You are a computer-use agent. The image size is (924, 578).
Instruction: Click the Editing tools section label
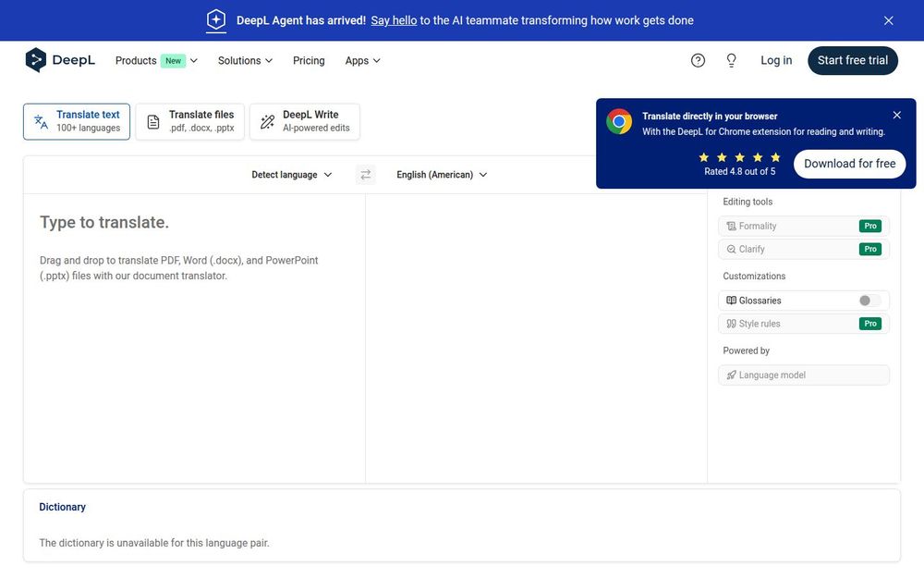748,202
